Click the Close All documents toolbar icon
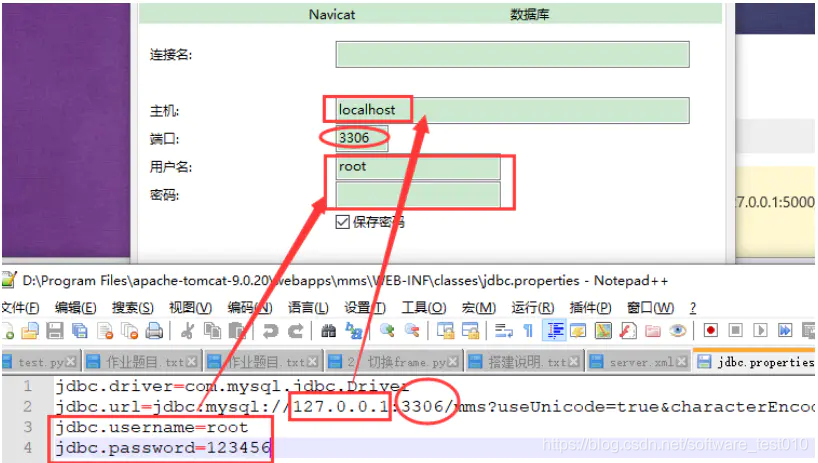 (x=129, y=331)
